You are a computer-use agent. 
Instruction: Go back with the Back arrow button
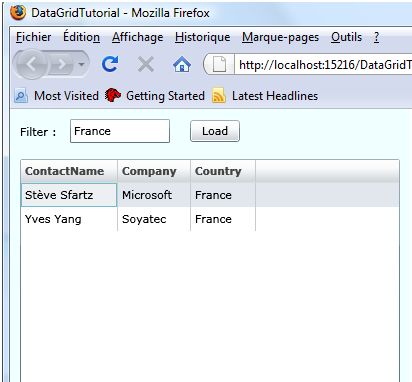click(32, 64)
